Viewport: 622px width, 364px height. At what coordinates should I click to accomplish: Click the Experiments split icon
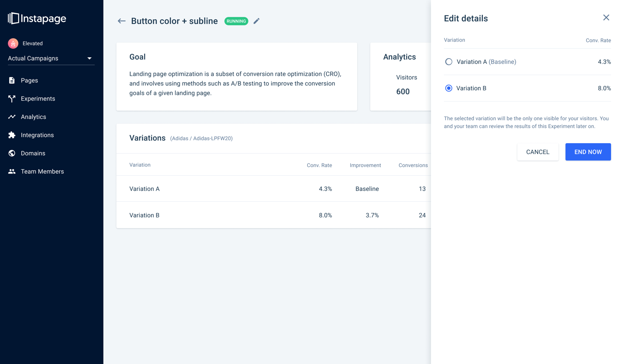pyautogui.click(x=12, y=98)
